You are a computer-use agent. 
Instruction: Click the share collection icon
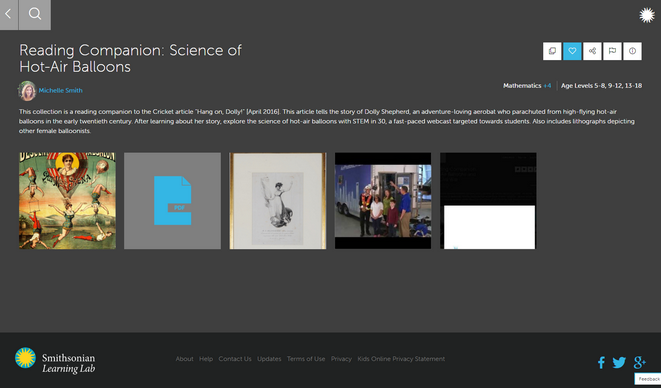[x=592, y=51]
